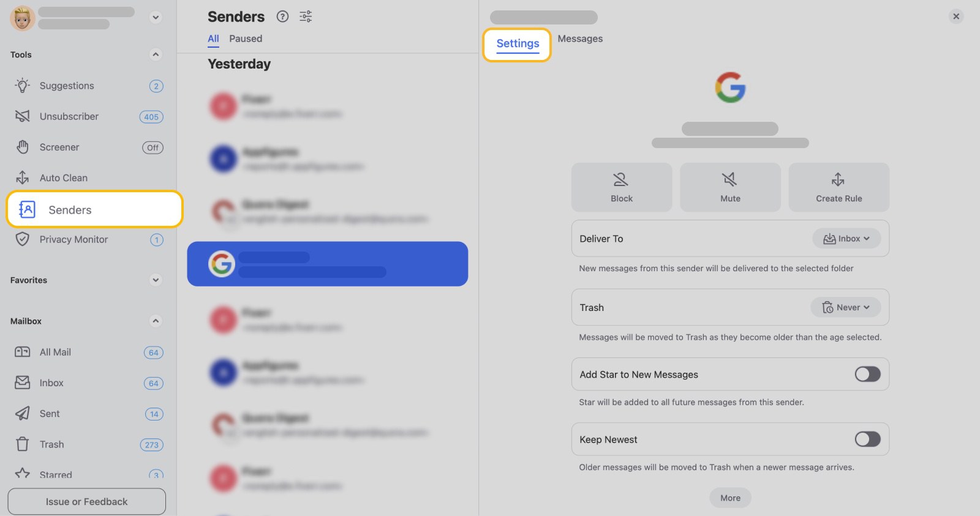The width and height of the screenshot is (980, 516).
Task: Block this sender
Action: click(621, 187)
